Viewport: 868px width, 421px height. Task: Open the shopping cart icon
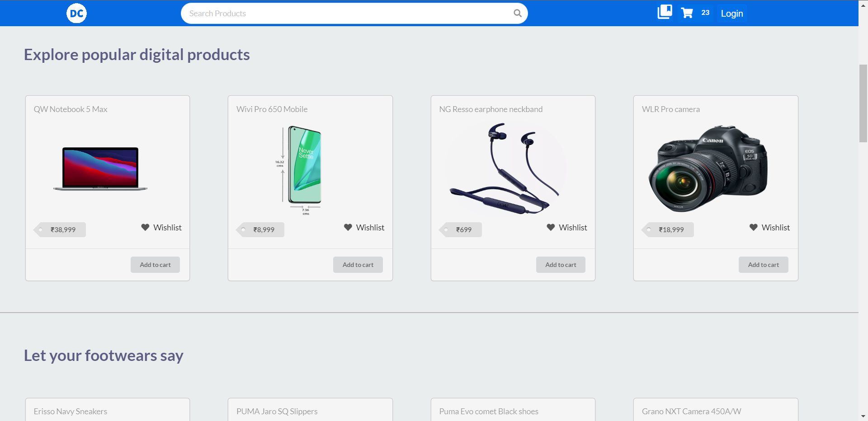(x=687, y=13)
